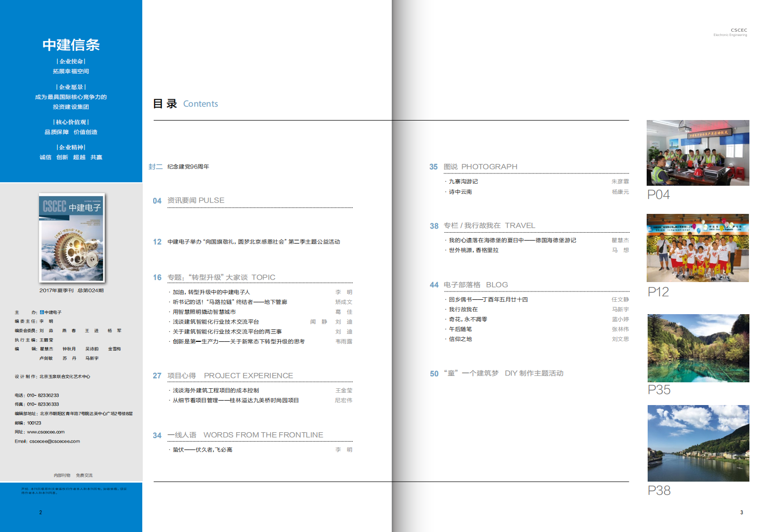
Task: Select article '听书记的话！"马路拉链"终结者——地下管廊'
Action: tap(230, 302)
